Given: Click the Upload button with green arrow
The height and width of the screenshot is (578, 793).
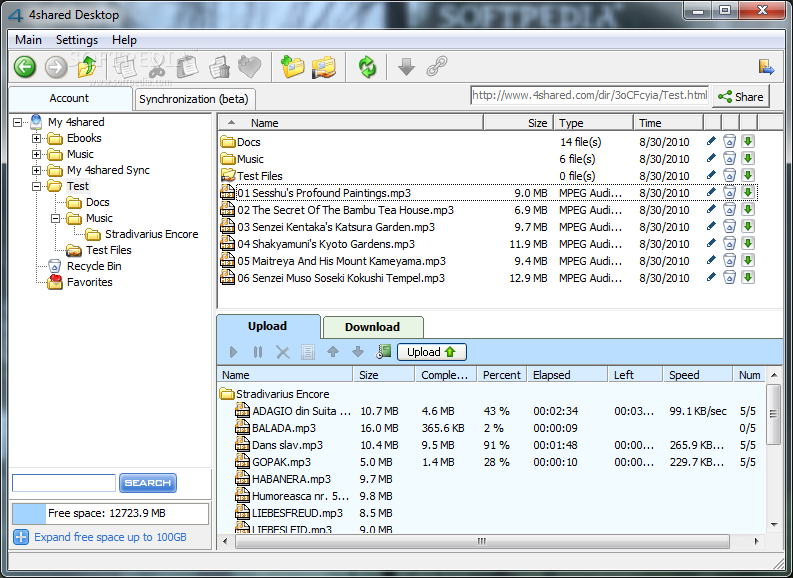Looking at the screenshot, I should [431, 352].
